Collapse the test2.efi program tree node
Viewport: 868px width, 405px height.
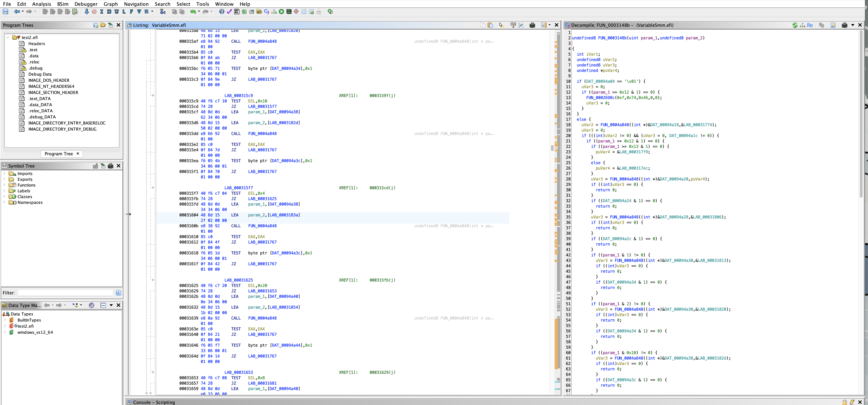(x=8, y=37)
